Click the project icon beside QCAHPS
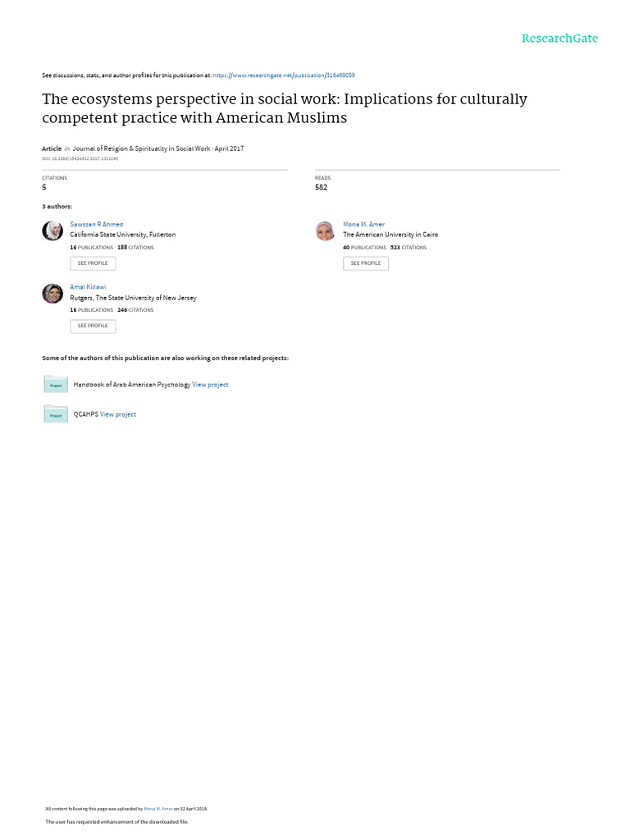Screen dimensions: 630x840 56,413
